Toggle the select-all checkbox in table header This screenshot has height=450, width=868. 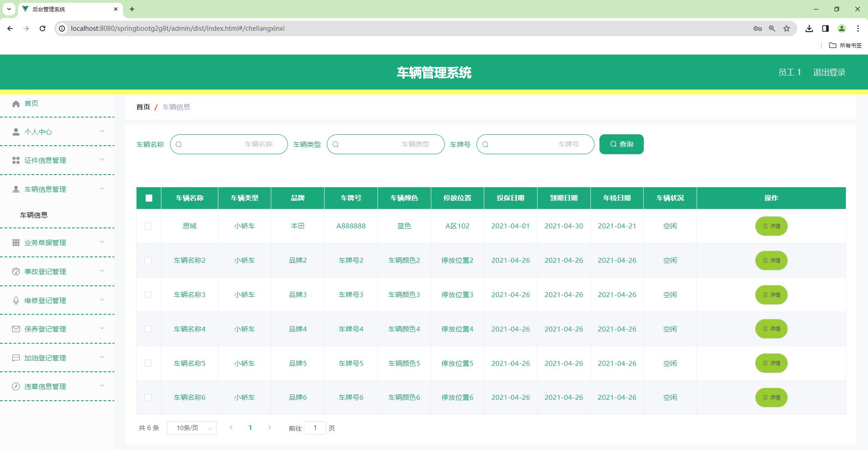tap(149, 198)
